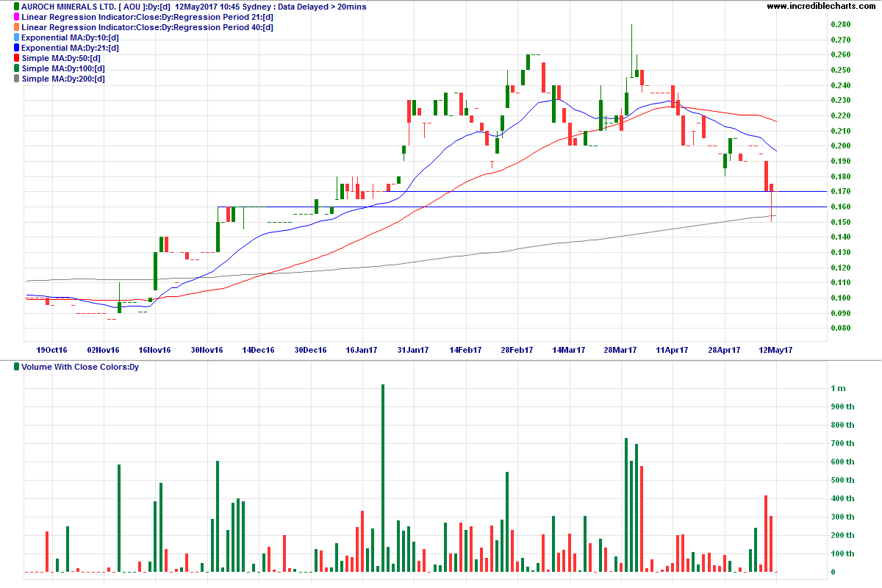Viewport: 882px width, 588px height.
Task: Select Simple MA:Dy:50 legend label
Action: (61, 58)
